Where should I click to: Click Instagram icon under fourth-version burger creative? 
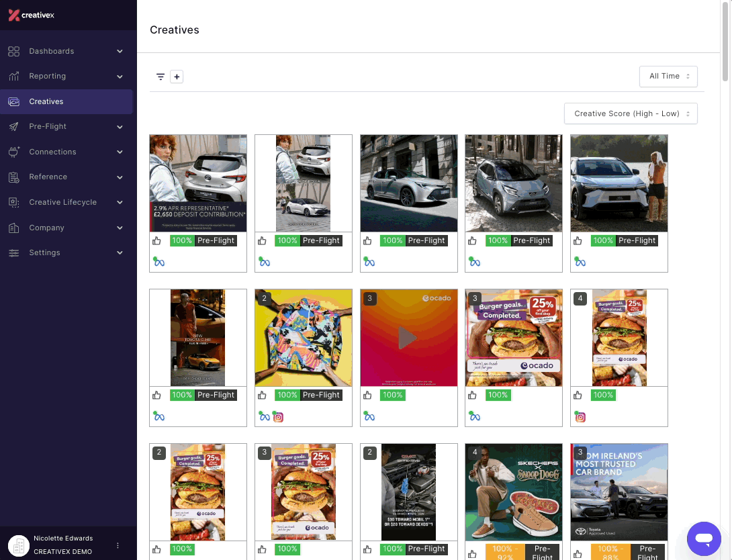(580, 417)
